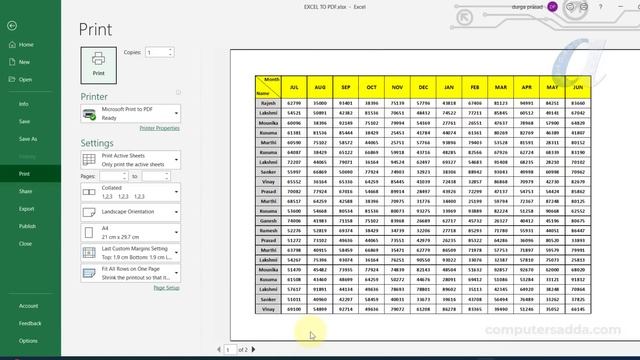Click the printer info icon beside Printer heading
640x360 pixels.
point(178,93)
